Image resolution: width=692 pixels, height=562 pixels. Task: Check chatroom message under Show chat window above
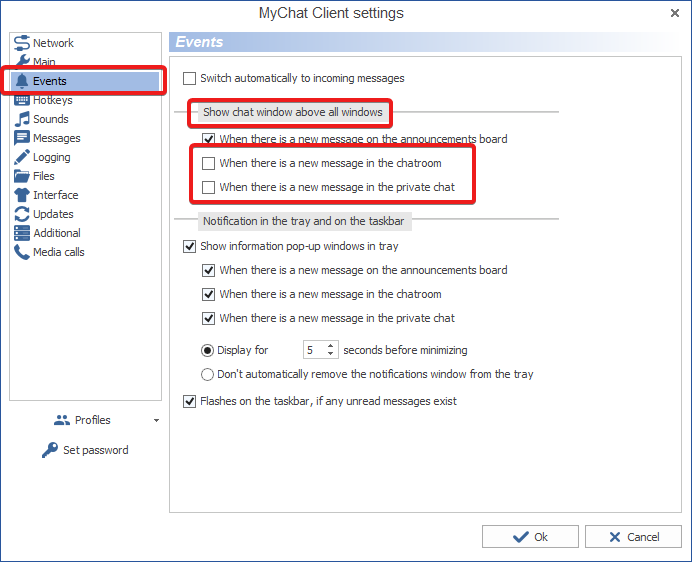[208, 163]
